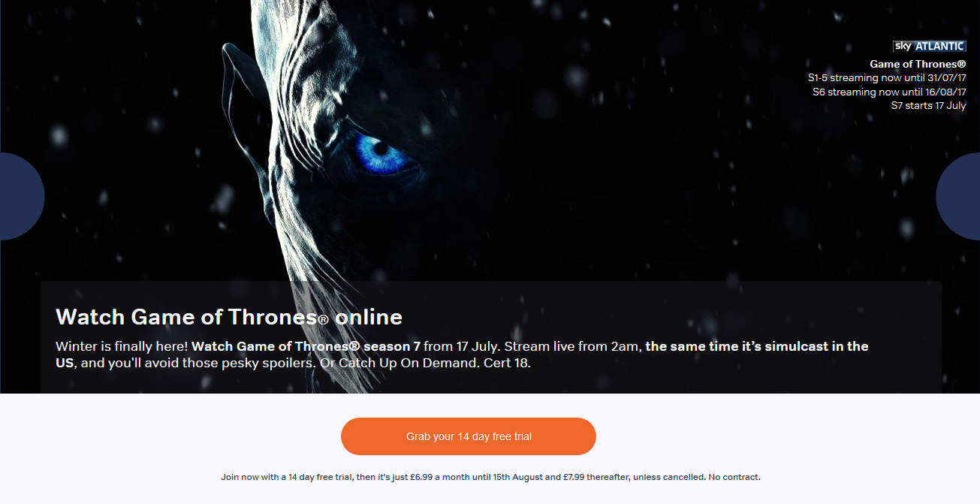Image resolution: width=980 pixels, height=504 pixels.
Task: Advance carousel with right semicircle arrow
Action: pyautogui.click(x=958, y=196)
